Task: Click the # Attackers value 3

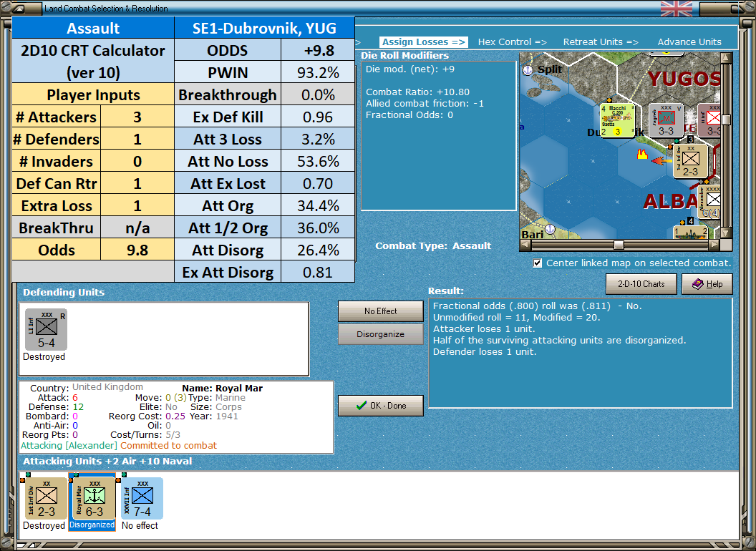Action: pyautogui.click(x=137, y=117)
